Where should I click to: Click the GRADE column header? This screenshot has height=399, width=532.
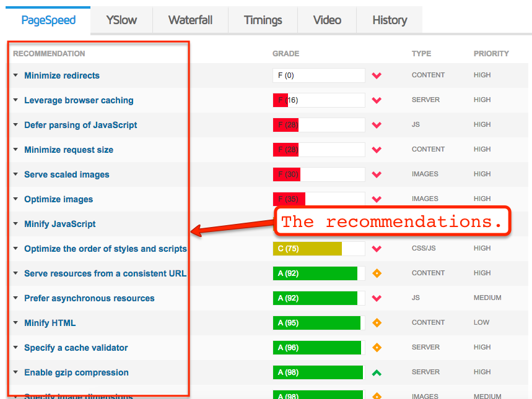(286, 54)
